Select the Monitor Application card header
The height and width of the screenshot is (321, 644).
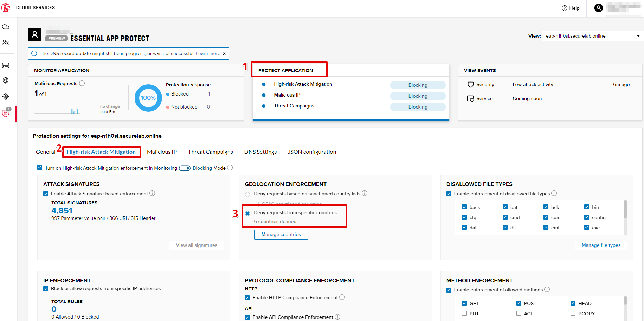pyautogui.click(x=62, y=70)
